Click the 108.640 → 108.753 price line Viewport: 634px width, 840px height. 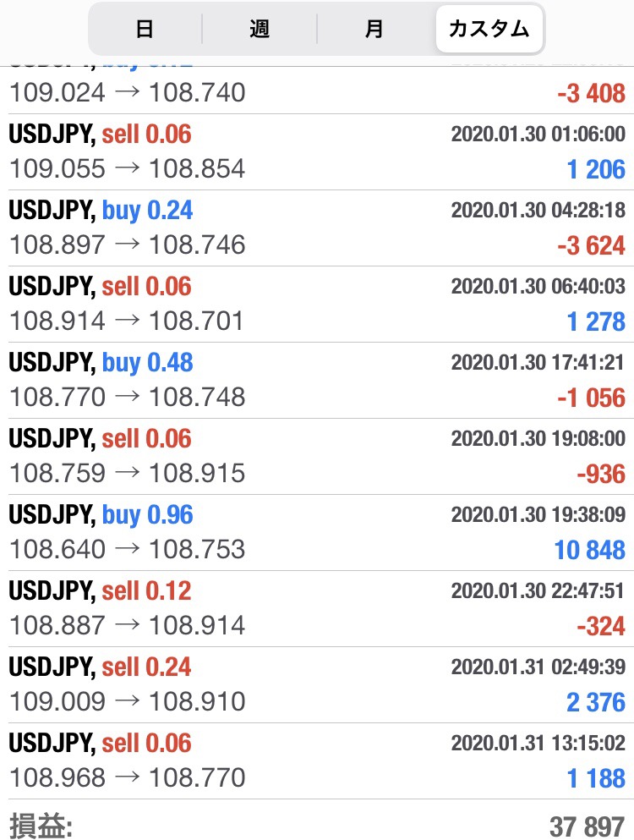pyautogui.click(x=128, y=549)
